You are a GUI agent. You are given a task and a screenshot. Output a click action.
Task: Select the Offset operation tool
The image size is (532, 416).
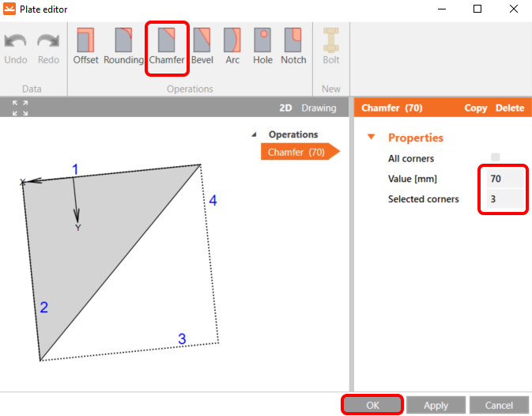tap(85, 46)
